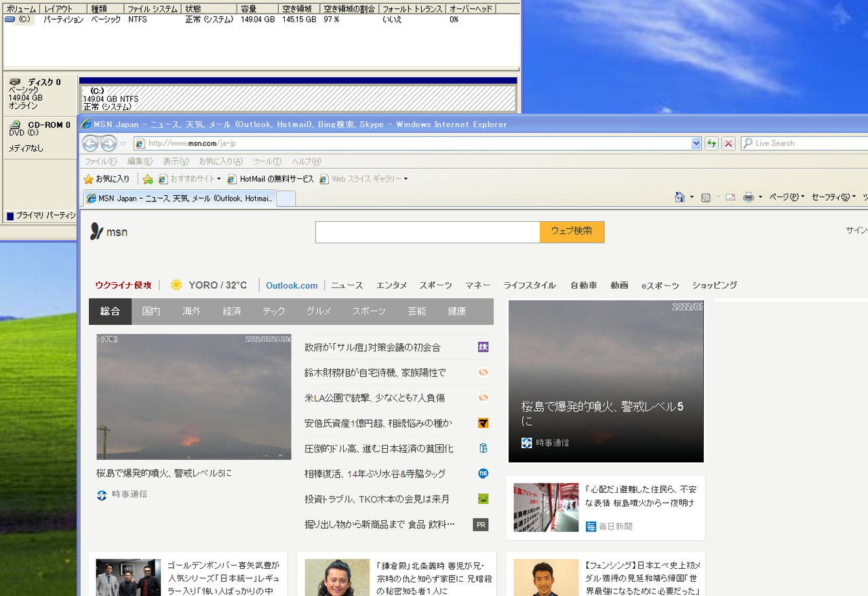
Task: Click the MSN web search text field
Action: click(x=428, y=232)
